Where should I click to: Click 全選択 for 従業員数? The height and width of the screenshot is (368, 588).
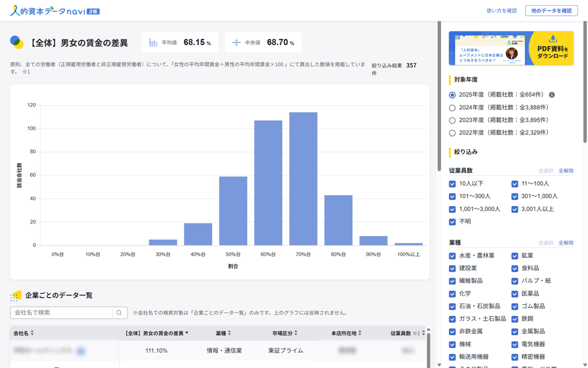(x=546, y=171)
